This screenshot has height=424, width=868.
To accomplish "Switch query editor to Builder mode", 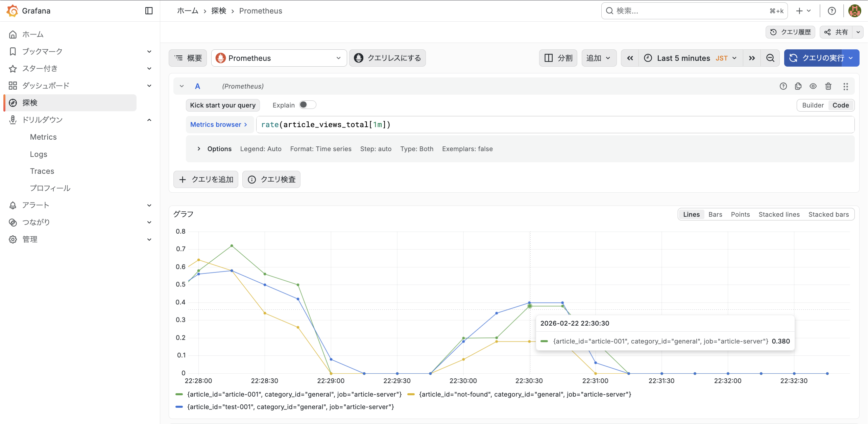I will click(813, 105).
